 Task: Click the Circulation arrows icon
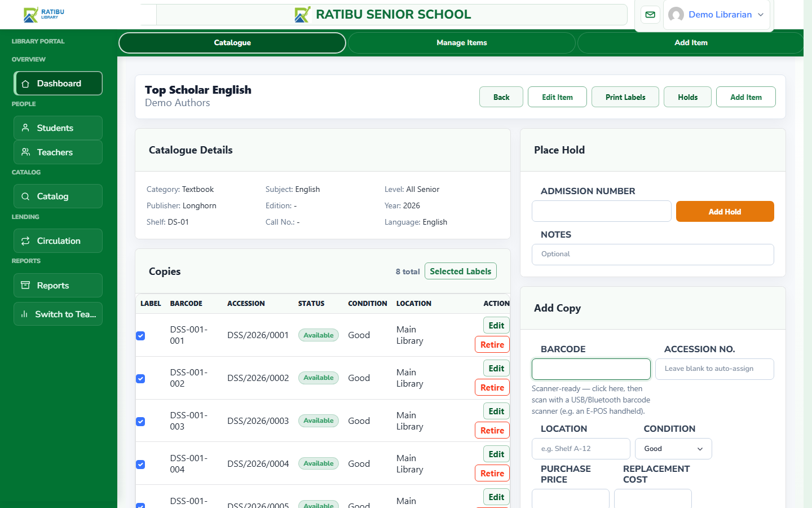pyautogui.click(x=25, y=241)
